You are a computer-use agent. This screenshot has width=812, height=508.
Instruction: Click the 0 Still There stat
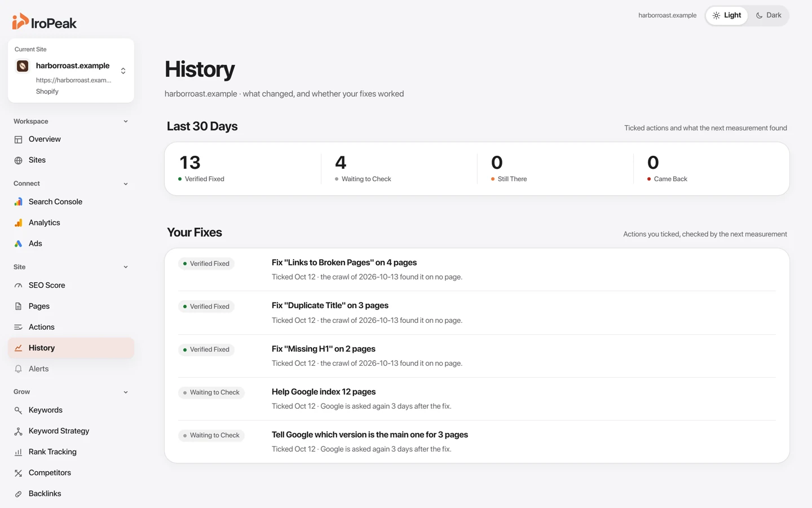tap(555, 169)
